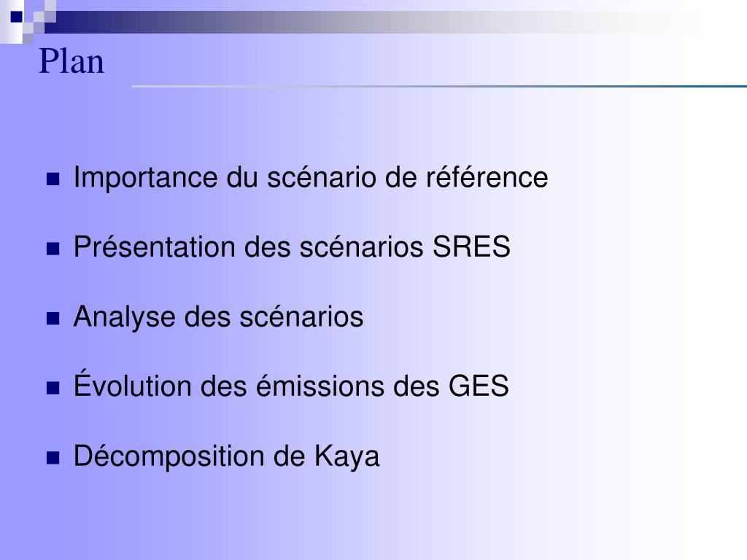Click the bullet marker before "Évolution des émissions"
This screenshot has width=747, height=560.
(53, 389)
